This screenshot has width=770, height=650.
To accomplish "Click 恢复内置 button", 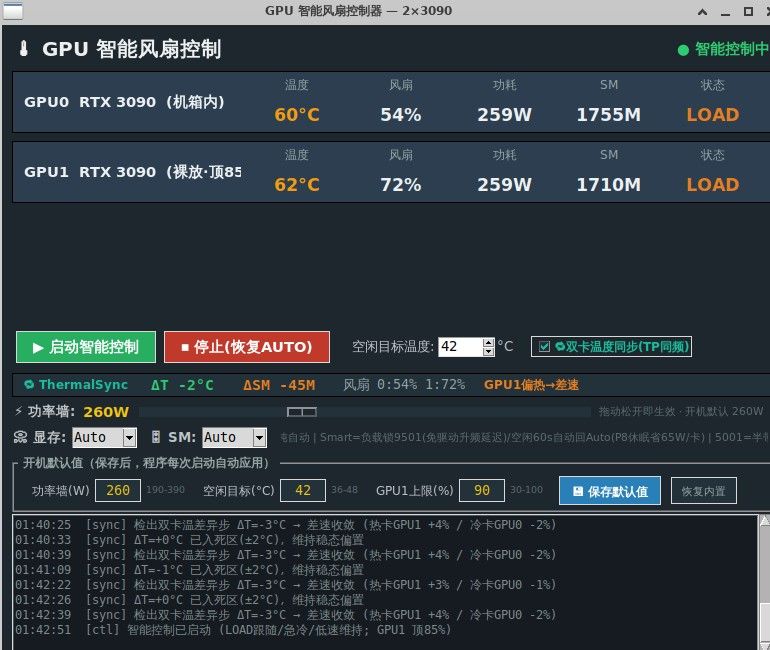I will pos(704,491).
